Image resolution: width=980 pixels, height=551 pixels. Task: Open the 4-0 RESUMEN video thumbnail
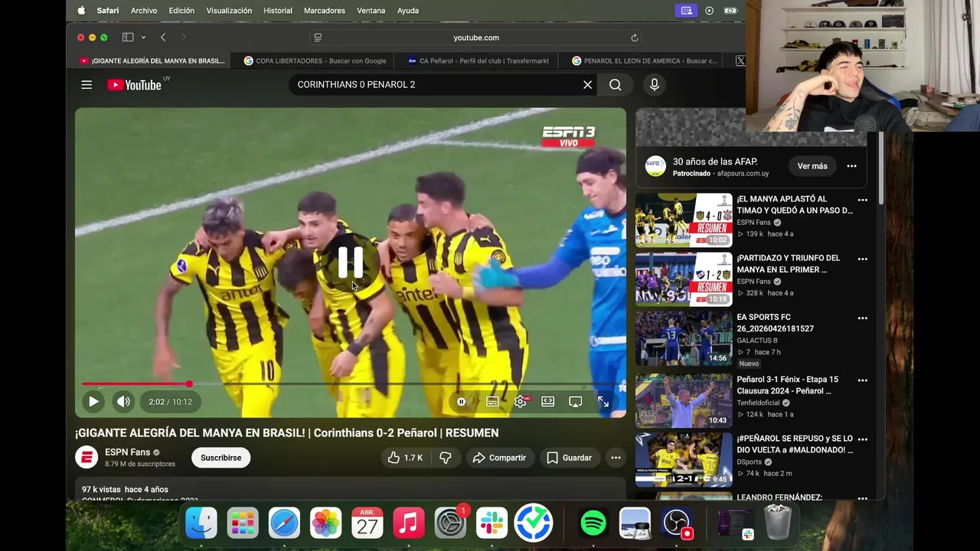[x=684, y=220]
